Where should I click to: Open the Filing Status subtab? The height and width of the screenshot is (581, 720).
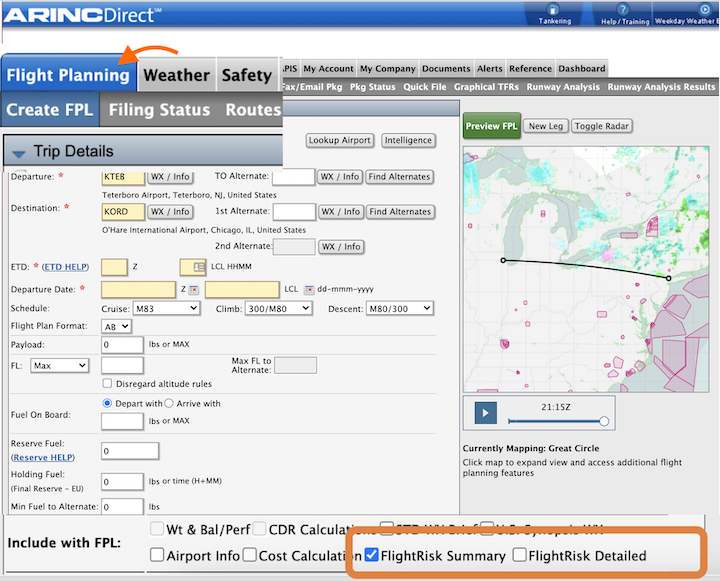[x=159, y=110]
